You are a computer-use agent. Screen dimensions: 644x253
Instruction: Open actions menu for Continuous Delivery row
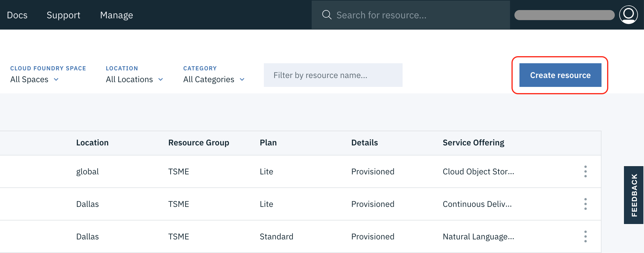click(x=585, y=204)
